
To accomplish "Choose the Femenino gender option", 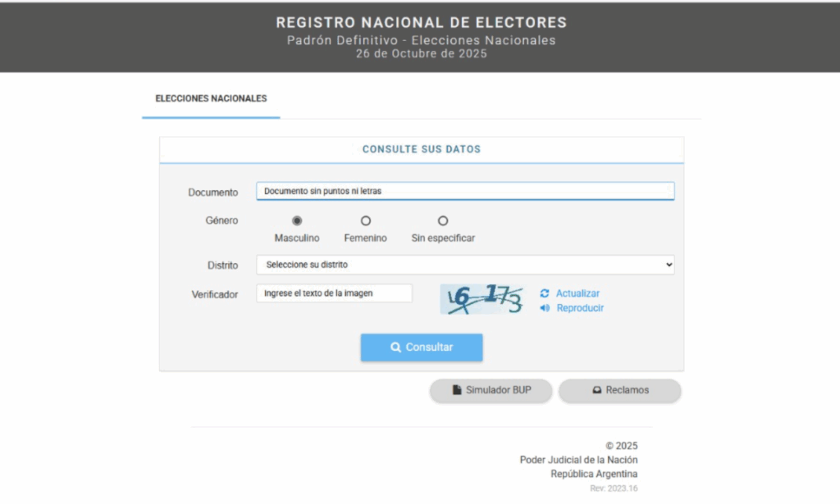I will point(366,220).
